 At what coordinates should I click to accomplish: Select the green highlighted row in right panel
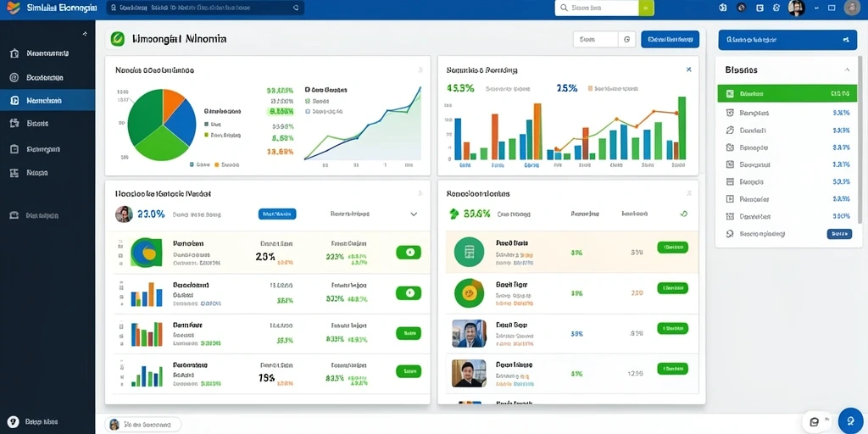(x=787, y=93)
